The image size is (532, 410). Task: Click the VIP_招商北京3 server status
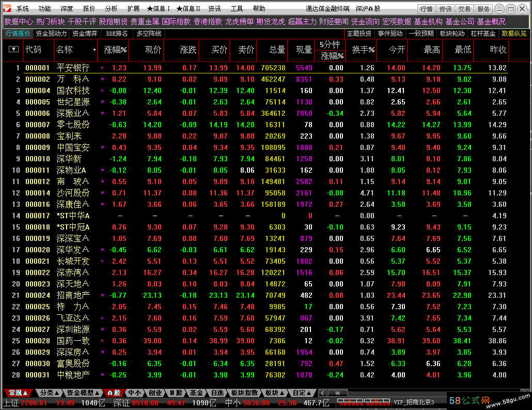click(x=414, y=402)
